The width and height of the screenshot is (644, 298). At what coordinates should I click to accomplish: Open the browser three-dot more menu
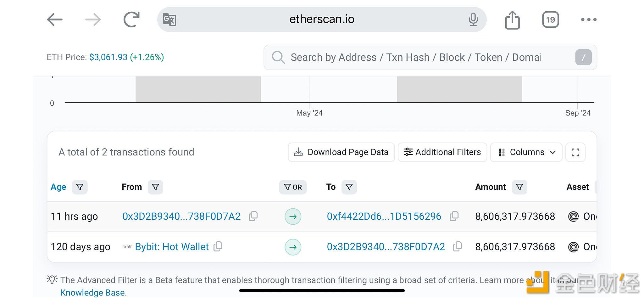click(589, 20)
